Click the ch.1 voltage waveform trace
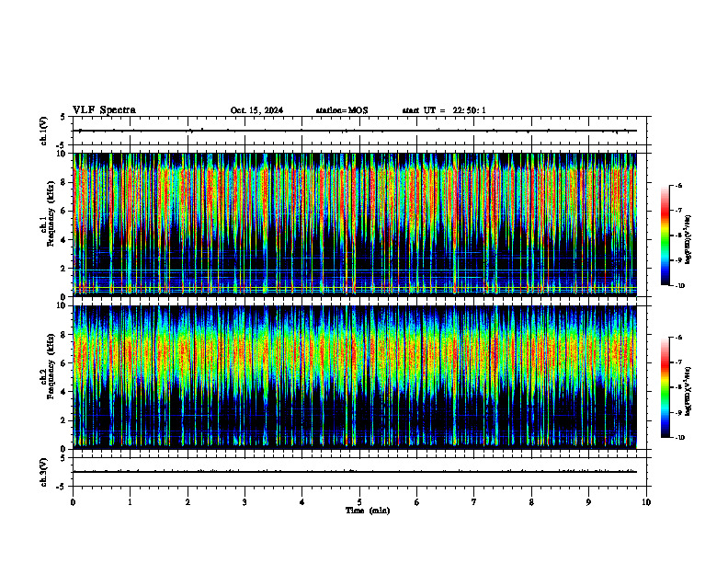Image resolution: width=728 pixels, height=563 pixels. [355, 131]
